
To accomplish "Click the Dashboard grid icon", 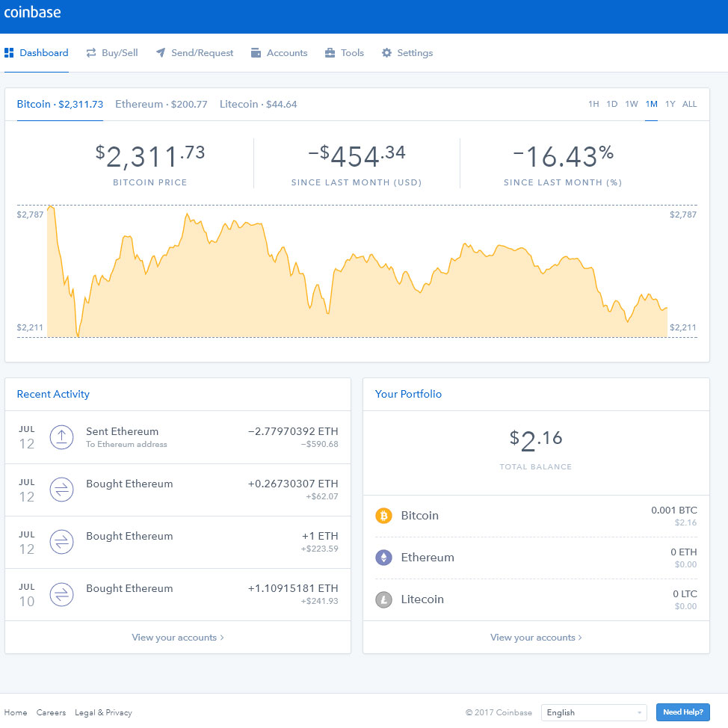I will tap(9, 53).
